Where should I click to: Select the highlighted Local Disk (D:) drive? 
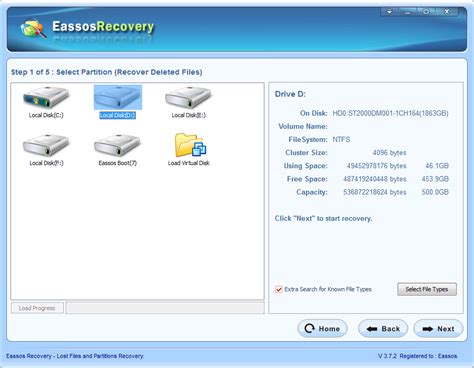point(118,98)
